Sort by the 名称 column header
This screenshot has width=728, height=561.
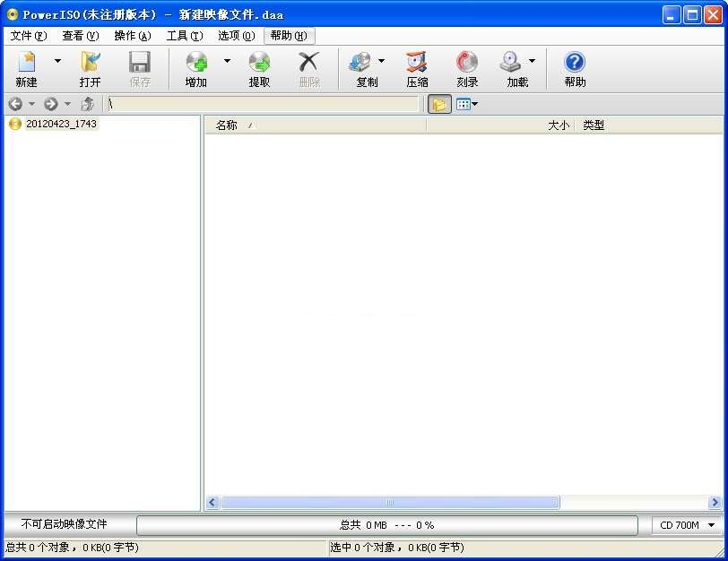316,125
